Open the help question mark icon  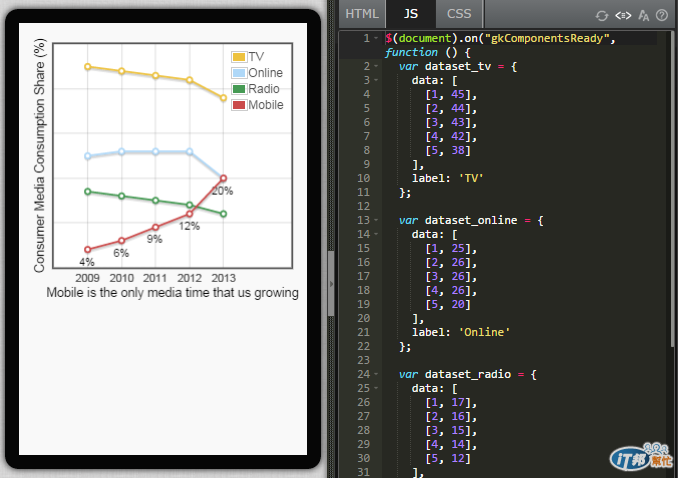coord(662,16)
